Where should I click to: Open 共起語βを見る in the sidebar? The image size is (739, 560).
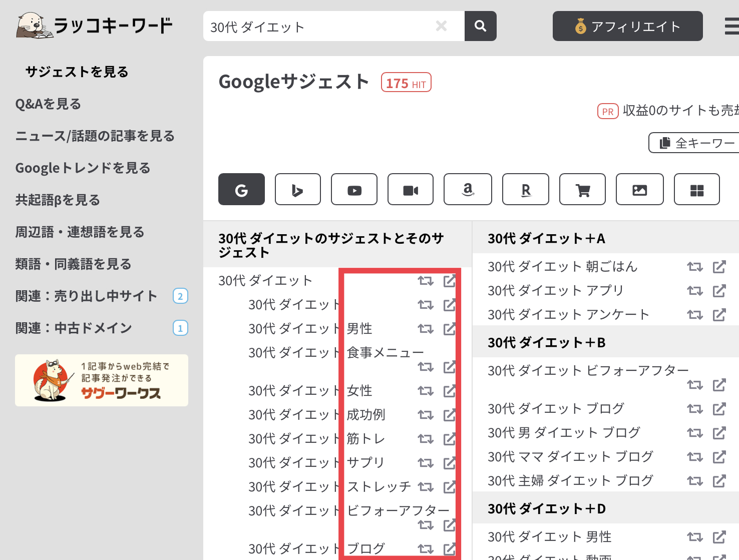58,200
